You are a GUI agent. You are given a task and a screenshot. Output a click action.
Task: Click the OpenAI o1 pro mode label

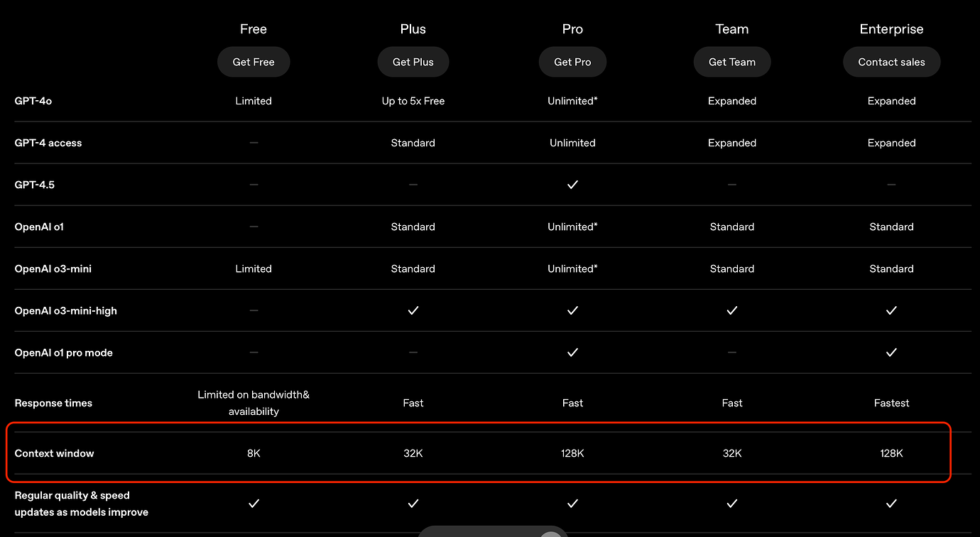point(64,352)
